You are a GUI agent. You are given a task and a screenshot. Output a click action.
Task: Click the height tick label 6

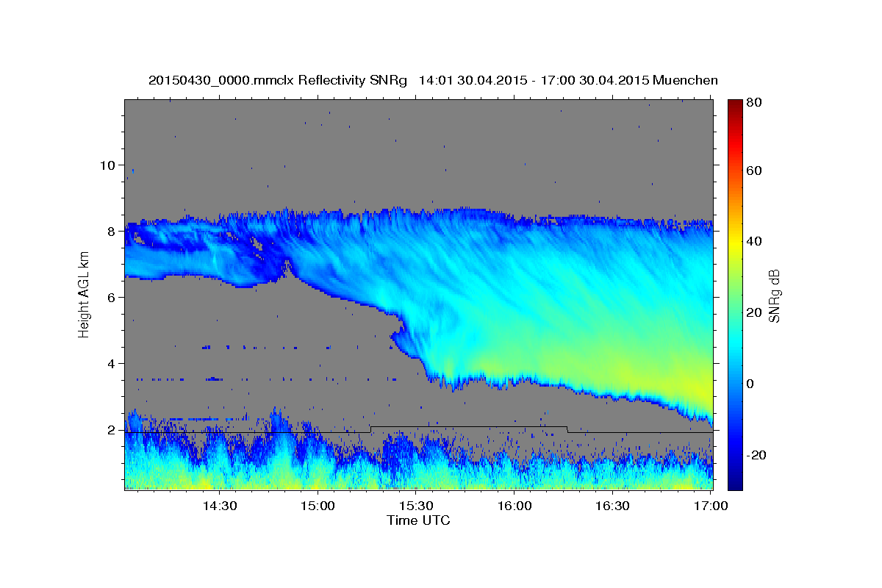110,297
